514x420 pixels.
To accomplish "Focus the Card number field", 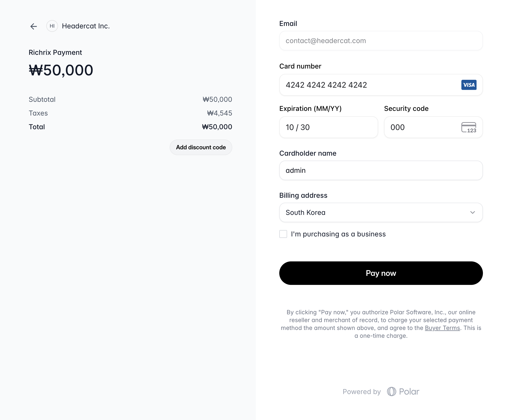I will point(381,85).
